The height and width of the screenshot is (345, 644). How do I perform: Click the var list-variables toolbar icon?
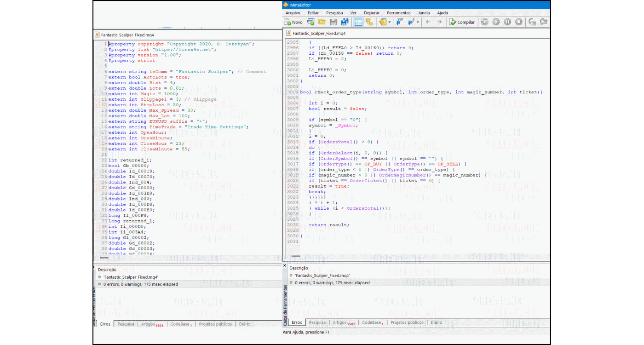400,22
